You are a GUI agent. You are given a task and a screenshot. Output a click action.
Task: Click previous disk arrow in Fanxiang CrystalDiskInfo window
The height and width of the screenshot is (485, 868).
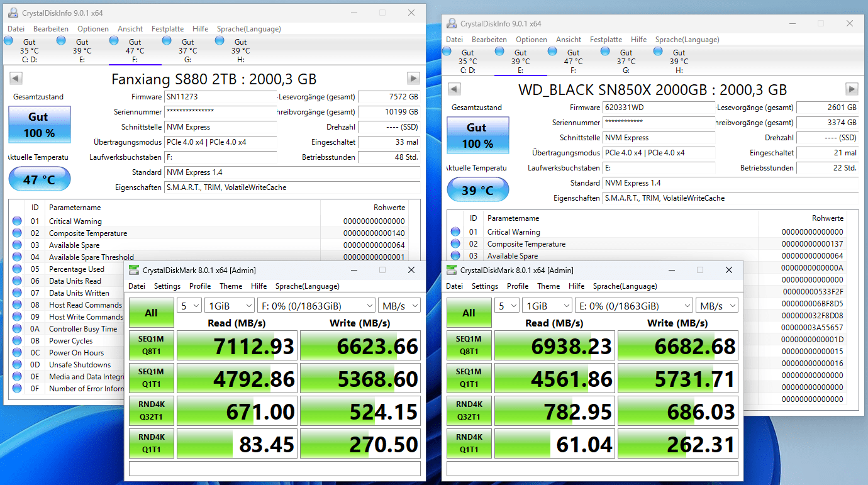tap(16, 79)
